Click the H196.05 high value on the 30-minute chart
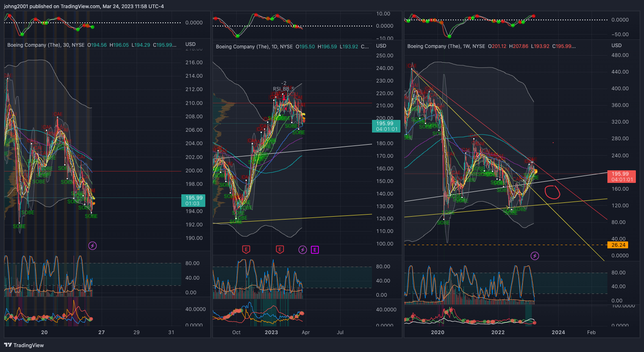The width and height of the screenshot is (644, 352). (119, 45)
